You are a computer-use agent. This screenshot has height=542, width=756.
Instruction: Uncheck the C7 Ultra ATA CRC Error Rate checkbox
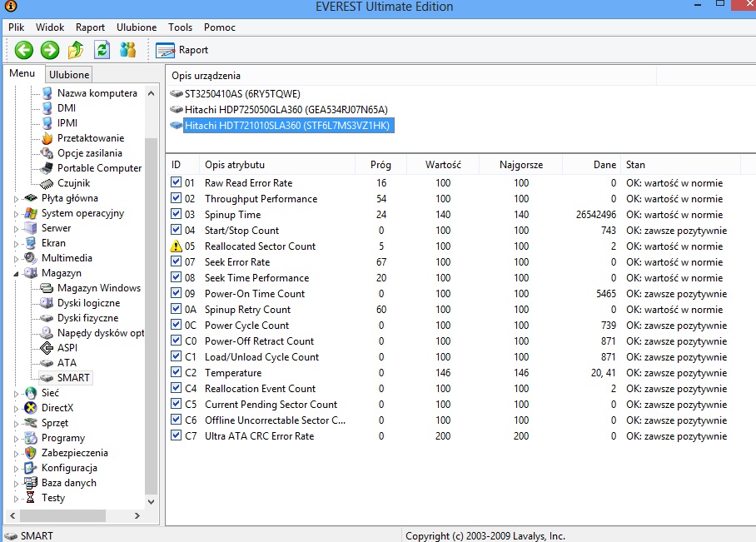[176, 435]
